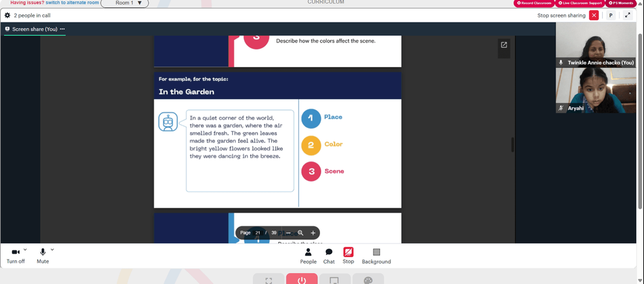This screenshot has height=284, width=644.
Task: Zoom in with the plus button
Action: pos(313,233)
